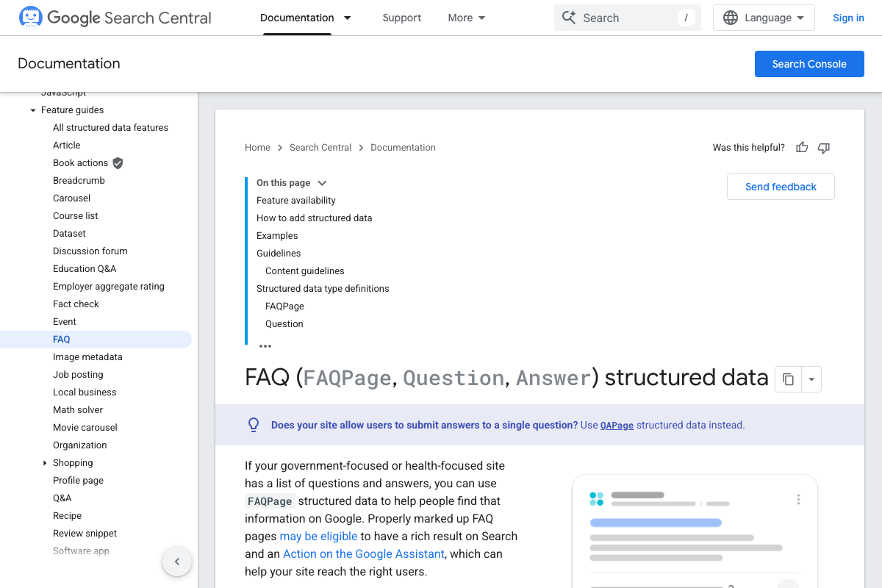This screenshot has height=588, width=882.
Task: Open the More menu
Action: tap(466, 17)
